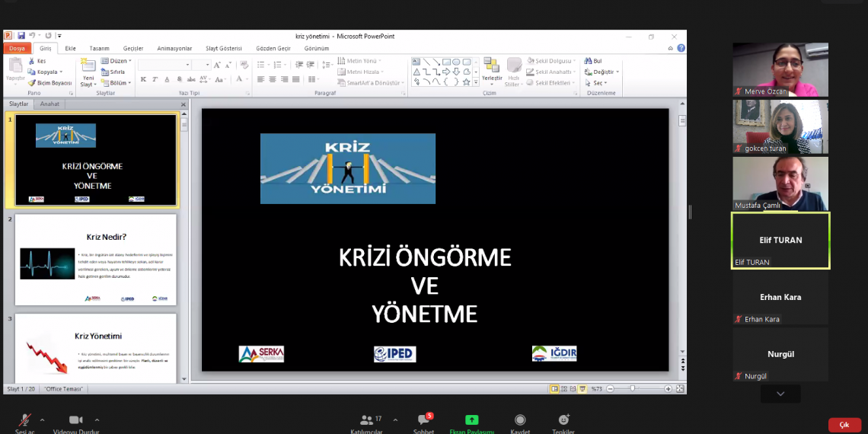This screenshot has height=434, width=868.
Task: Toggle strikethrough (abc) formatting
Action: (x=192, y=80)
